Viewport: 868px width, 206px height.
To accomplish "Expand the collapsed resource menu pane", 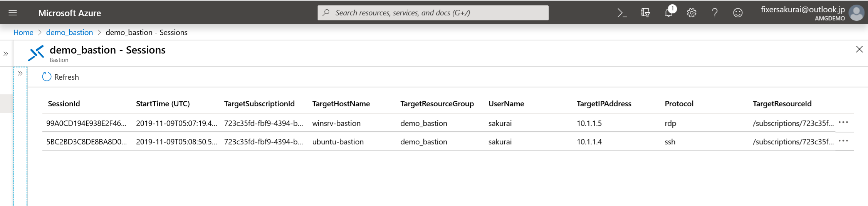I will click(x=20, y=73).
